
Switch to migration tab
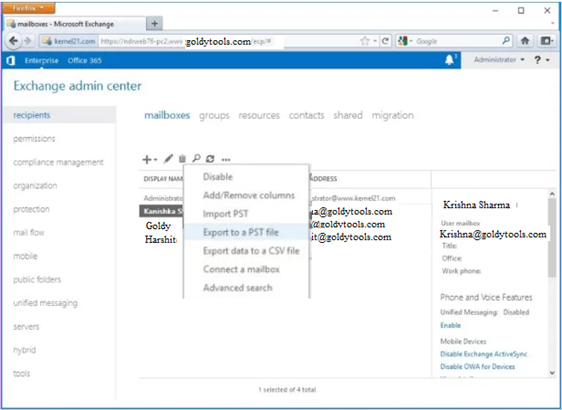point(393,116)
